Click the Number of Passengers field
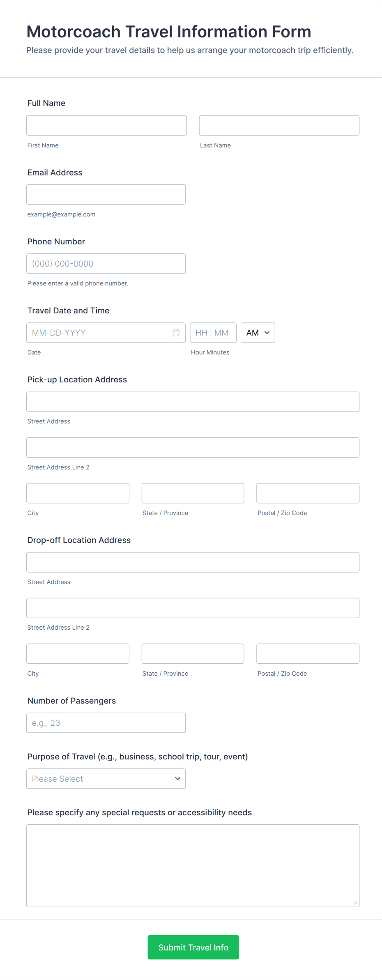382x980 pixels. pos(106,723)
